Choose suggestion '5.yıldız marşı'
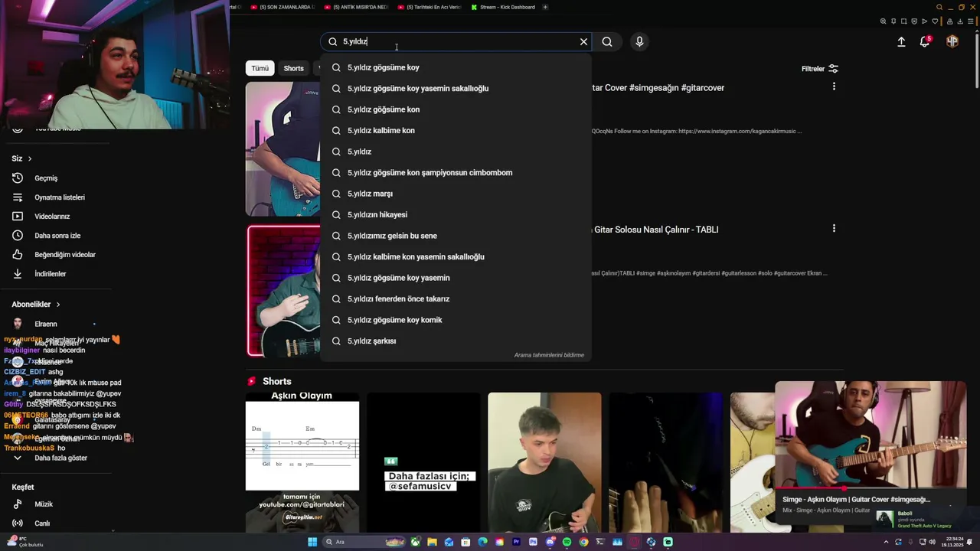980x551 pixels. 456,194
